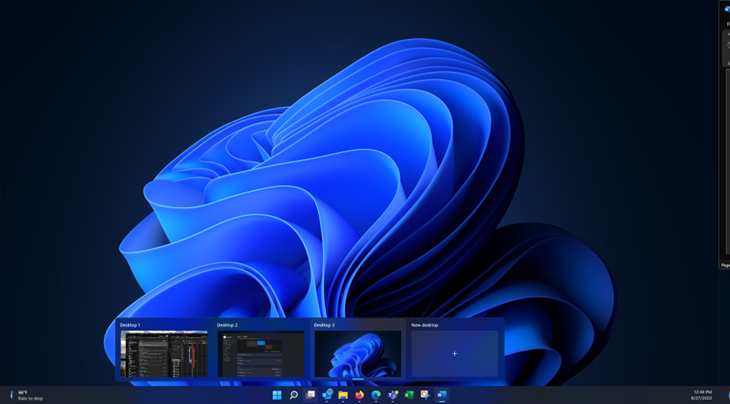
Task: Click the Task View taskbar button
Action: [310, 395]
